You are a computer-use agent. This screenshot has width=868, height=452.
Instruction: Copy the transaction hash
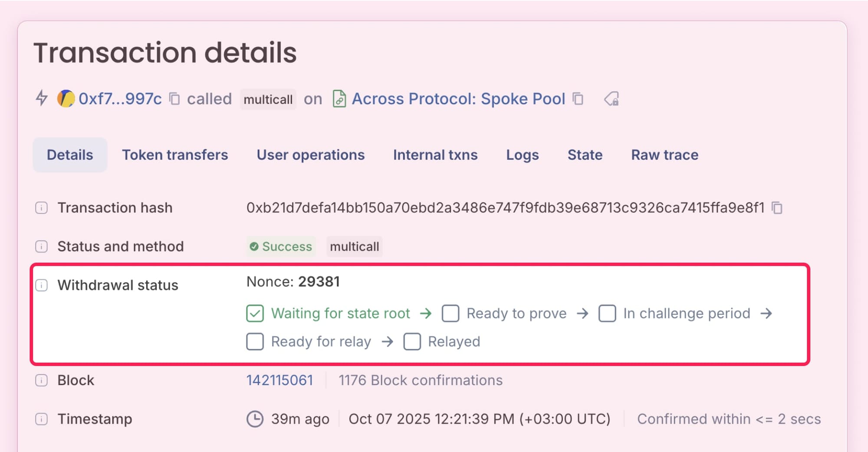pos(777,208)
